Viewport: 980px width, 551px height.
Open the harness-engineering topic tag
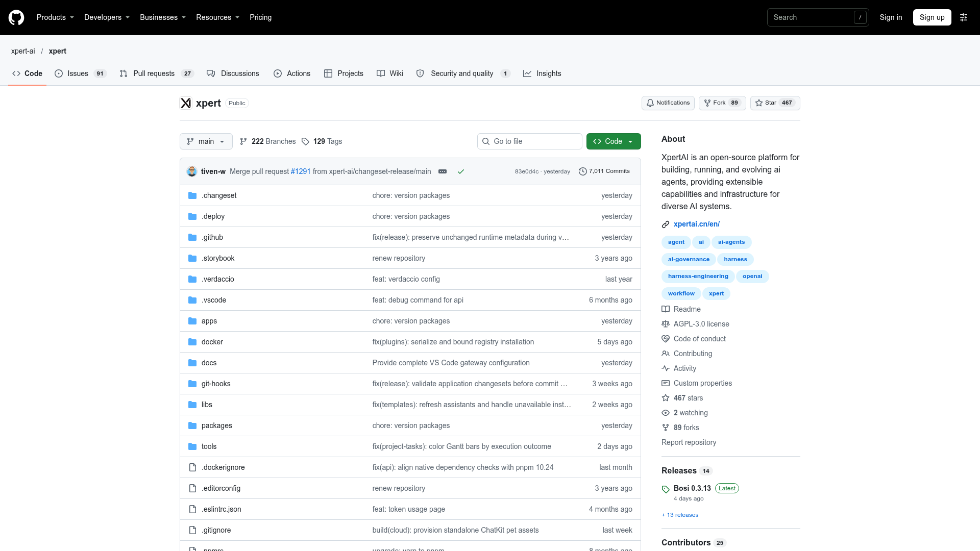click(698, 276)
